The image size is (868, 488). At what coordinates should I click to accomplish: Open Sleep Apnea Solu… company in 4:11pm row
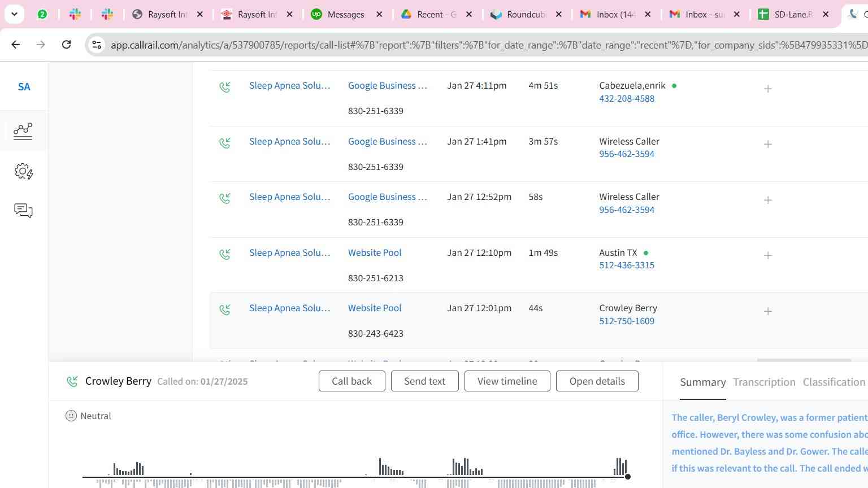(289, 85)
